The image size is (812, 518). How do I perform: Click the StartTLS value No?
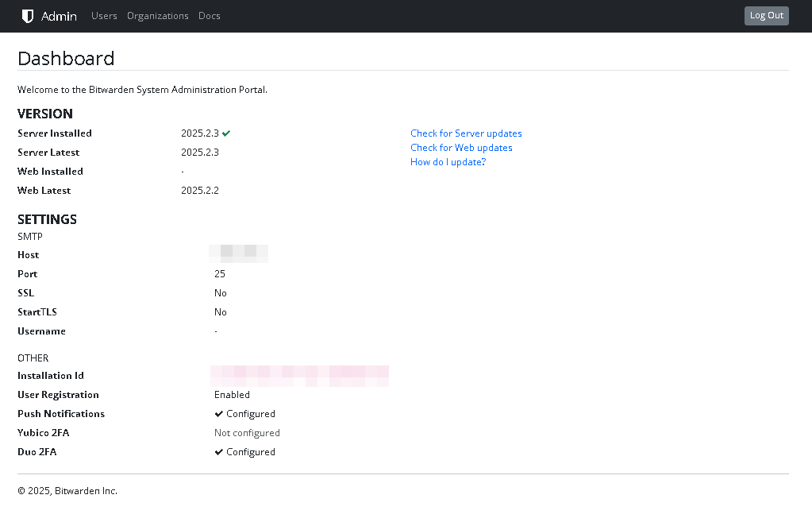221,312
